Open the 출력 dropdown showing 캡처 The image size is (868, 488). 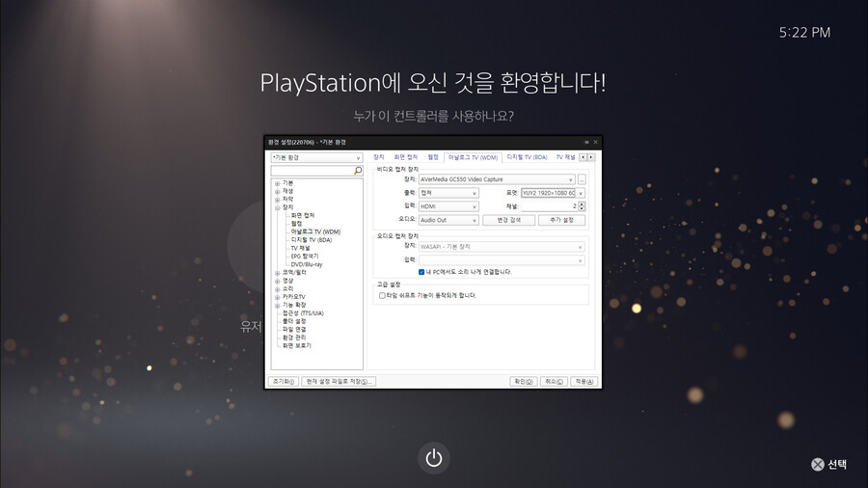448,193
